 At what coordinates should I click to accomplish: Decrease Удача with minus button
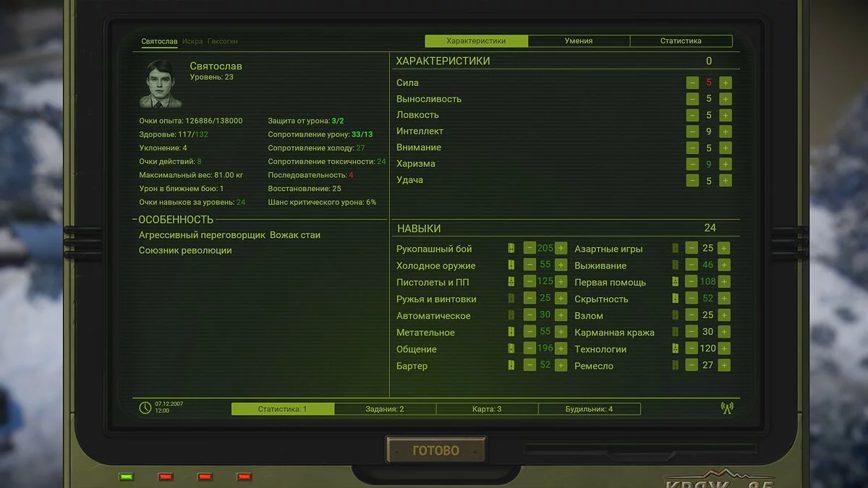point(692,181)
